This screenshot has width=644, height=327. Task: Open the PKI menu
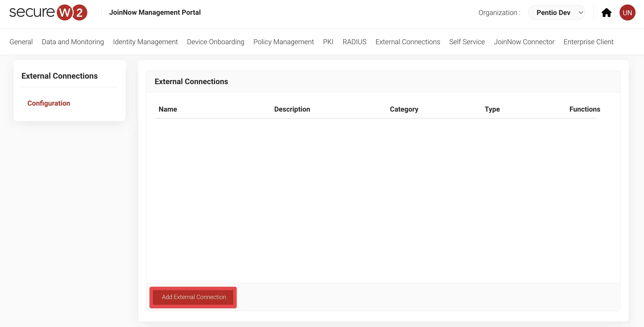pyautogui.click(x=328, y=42)
